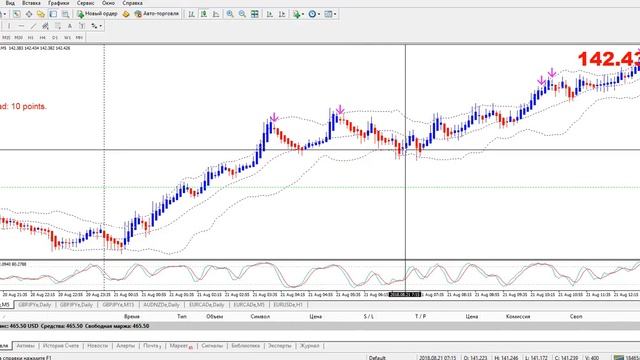Toggle Авто-торговля auto trading

[x=157, y=14]
